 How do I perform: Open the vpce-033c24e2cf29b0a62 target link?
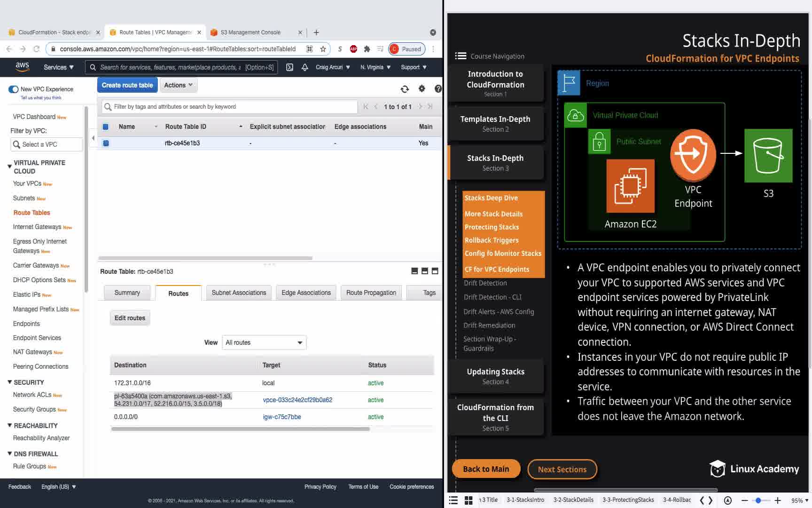point(297,400)
